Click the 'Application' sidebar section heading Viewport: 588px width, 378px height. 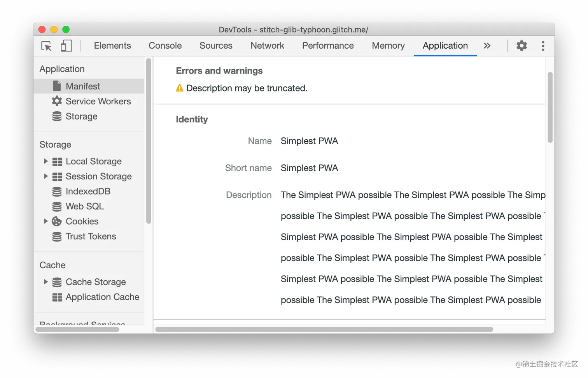[x=62, y=69]
